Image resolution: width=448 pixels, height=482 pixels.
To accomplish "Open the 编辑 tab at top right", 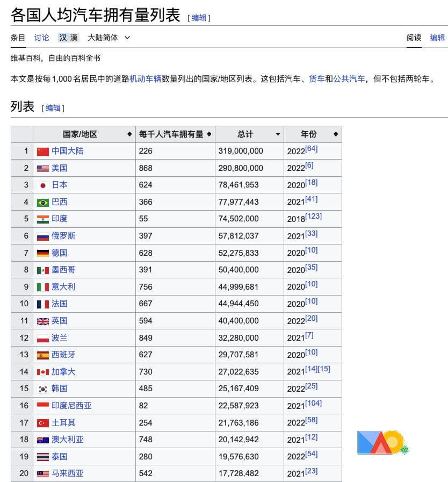I will (437, 38).
